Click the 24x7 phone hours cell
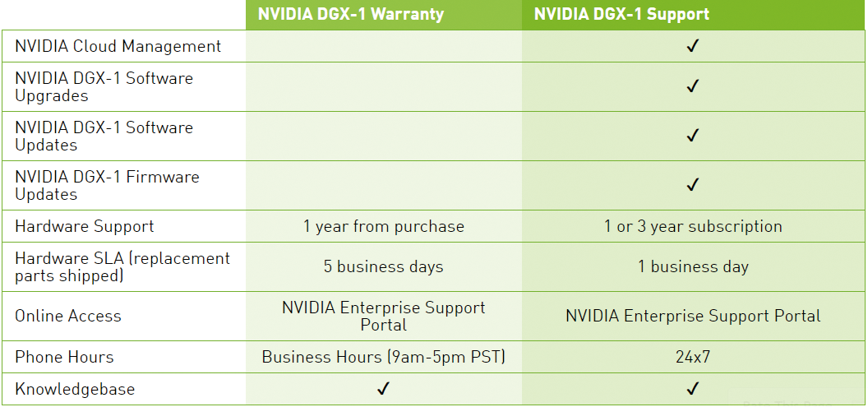868x407 pixels. tap(693, 357)
